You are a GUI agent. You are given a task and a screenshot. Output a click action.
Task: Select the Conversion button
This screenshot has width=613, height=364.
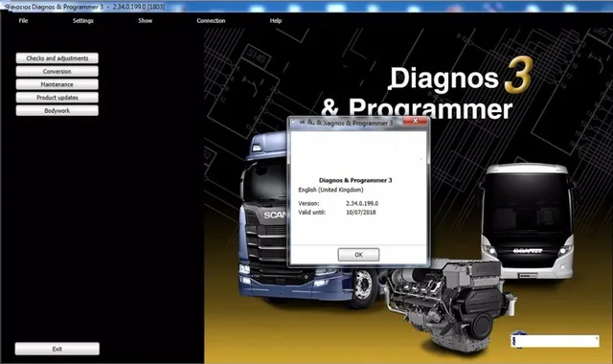tap(57, 71)
